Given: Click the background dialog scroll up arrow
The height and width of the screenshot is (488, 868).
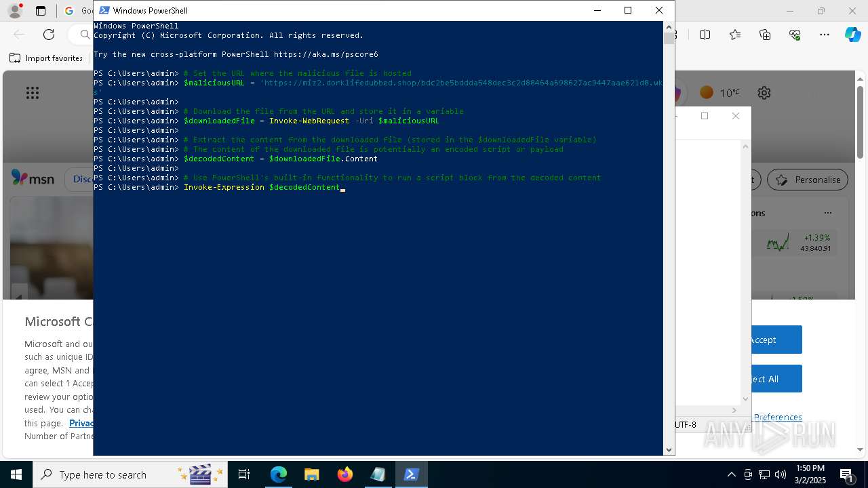Looking at the screenshot, I should tap(745, 146).
